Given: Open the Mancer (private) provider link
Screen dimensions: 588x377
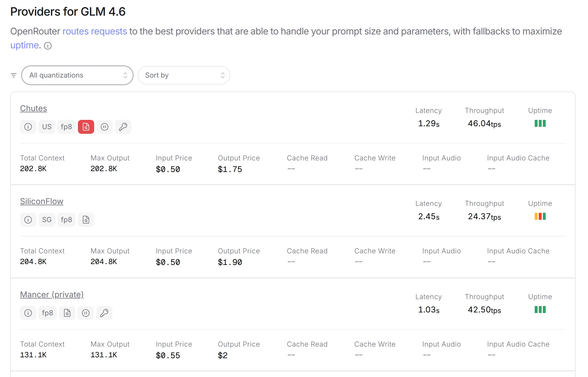Looking at the screenshot, I should click(52, 294).
